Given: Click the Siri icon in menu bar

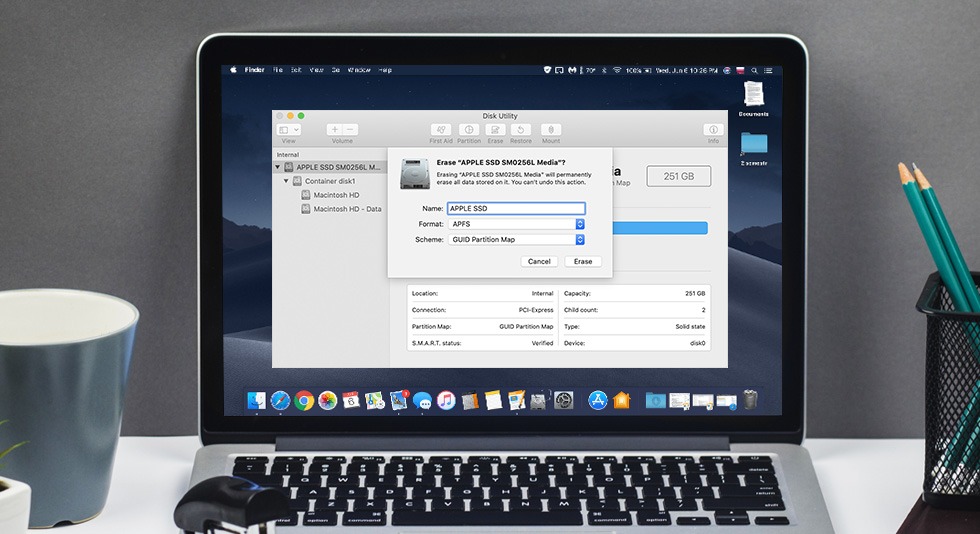Looking at the screenshot, I should pos(727,71).
